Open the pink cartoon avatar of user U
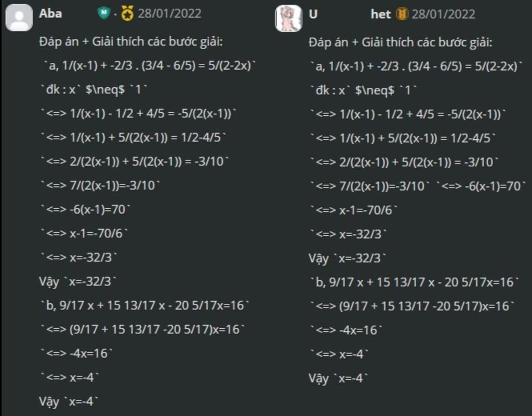This screenshot has width=532, height=416. click(288, 19)
